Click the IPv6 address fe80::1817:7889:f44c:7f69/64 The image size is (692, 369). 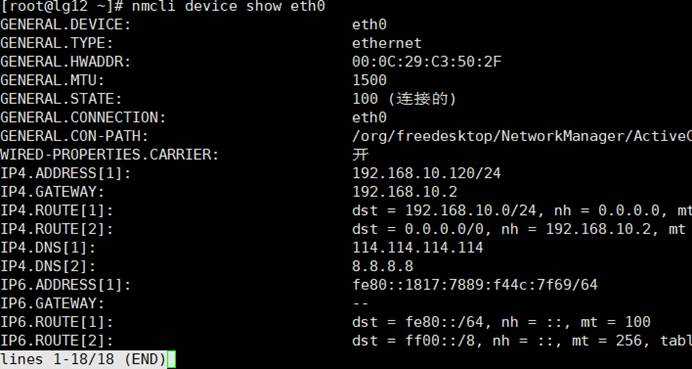point(475,285)
